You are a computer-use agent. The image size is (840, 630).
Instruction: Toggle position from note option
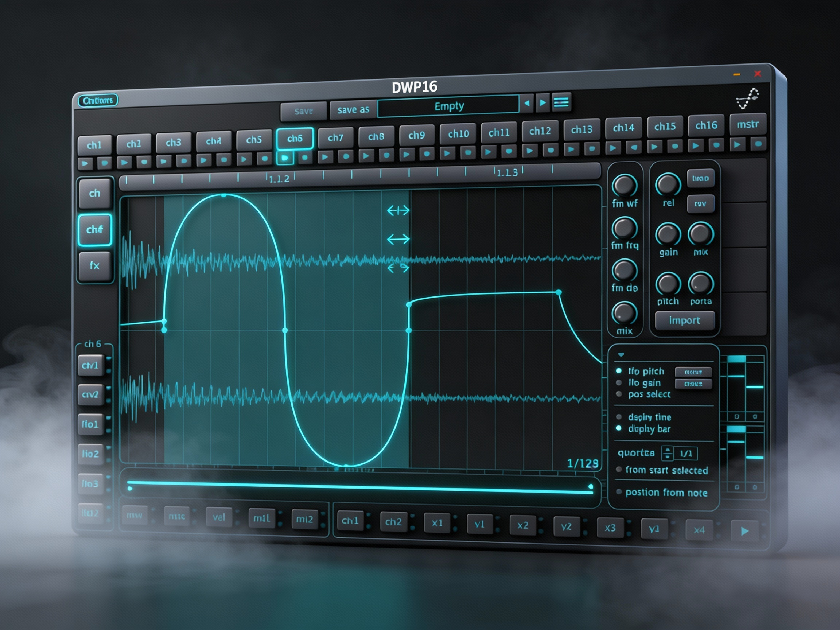(x=619, y=492)
